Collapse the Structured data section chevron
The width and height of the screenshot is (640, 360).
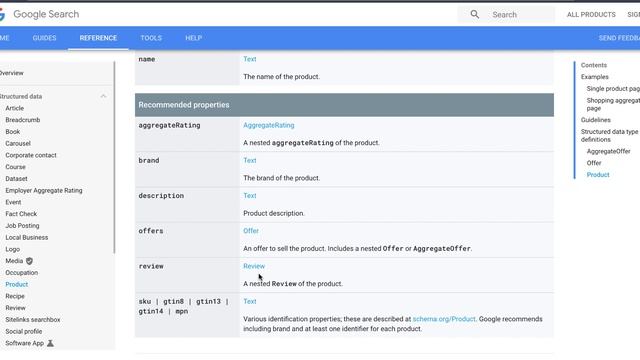[x=103, y=96]
